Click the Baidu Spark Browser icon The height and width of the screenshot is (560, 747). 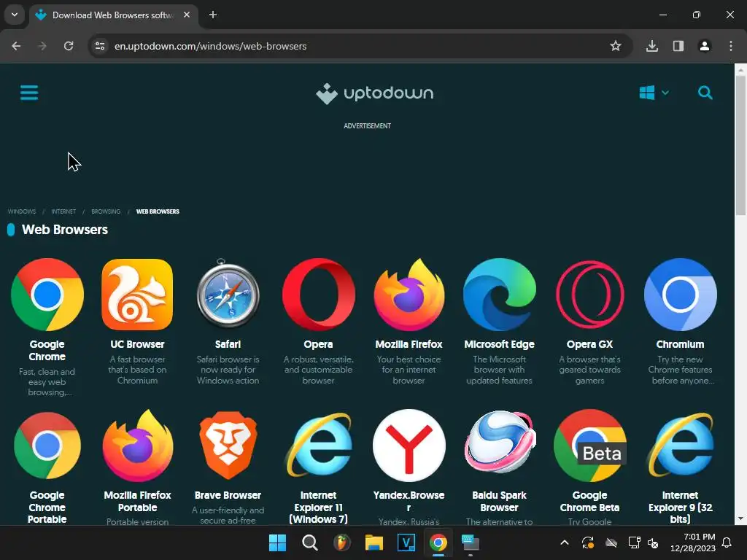[x=499, y=442]
